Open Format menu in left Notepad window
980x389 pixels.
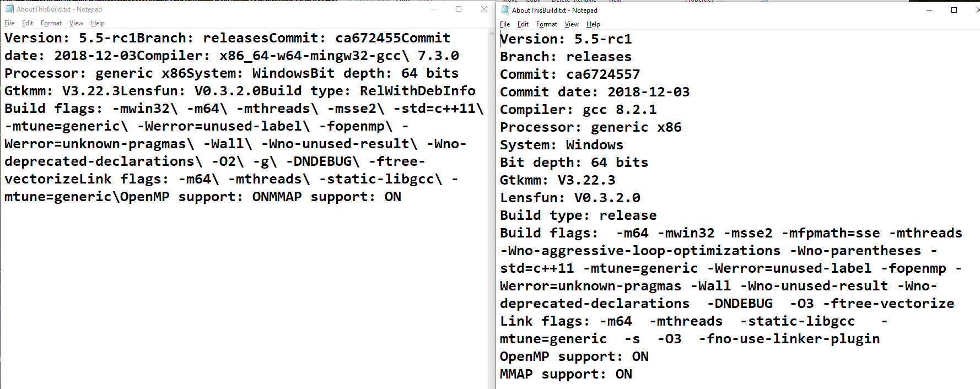(51, 23)
